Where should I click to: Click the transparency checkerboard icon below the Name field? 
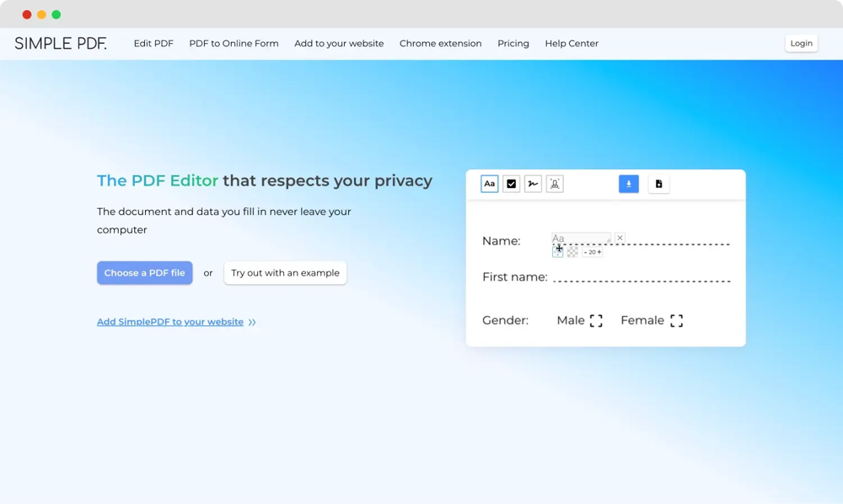(x=573, y=250)
